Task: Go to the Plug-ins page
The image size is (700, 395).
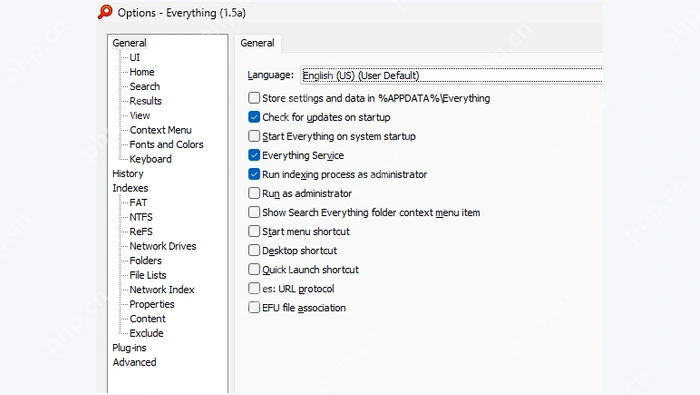Action: pyautogui.click(x=129, y=348)
